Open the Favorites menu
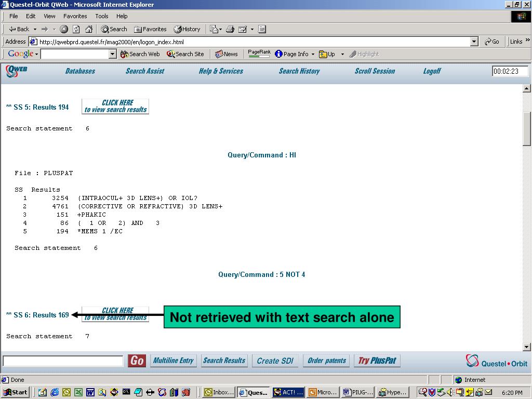Viewport: 532px width, 399px height. click(75, 16)
